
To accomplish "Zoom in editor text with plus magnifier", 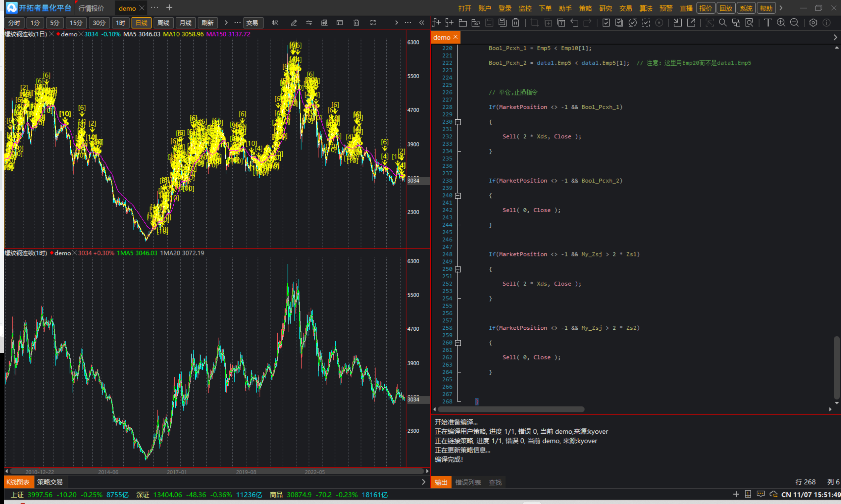I will click(x=781, y=23).
